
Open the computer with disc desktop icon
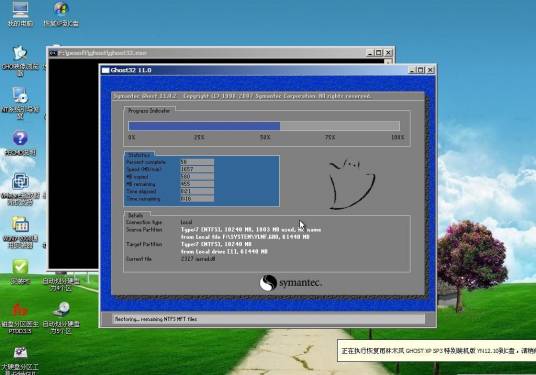20,103
